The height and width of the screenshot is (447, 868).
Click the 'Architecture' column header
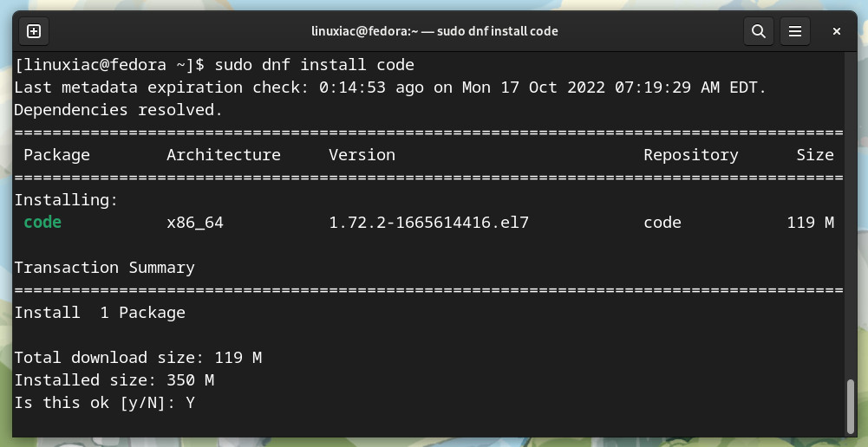(x=224, y=155)
